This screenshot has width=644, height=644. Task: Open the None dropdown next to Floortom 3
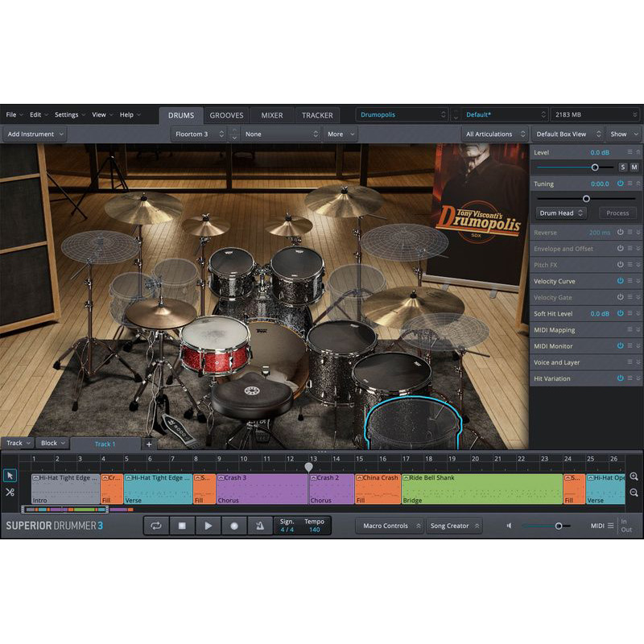coord(280,134)
